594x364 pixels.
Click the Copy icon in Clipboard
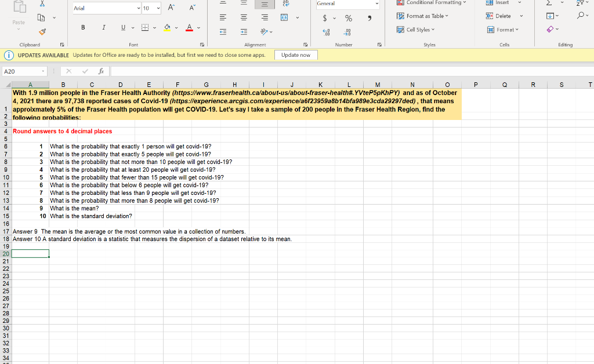[41, 17]
